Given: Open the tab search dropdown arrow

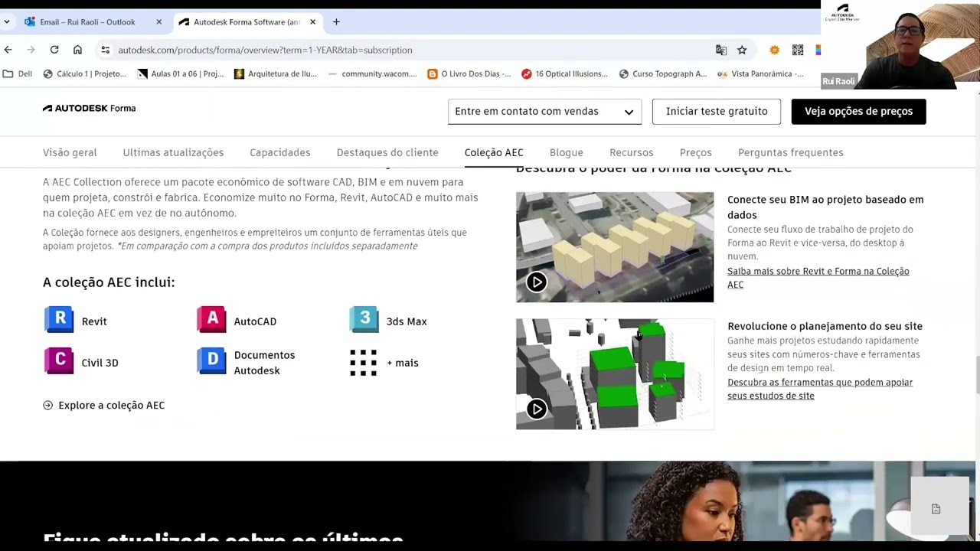Looking at the screenshot, I should click(7, 22).
